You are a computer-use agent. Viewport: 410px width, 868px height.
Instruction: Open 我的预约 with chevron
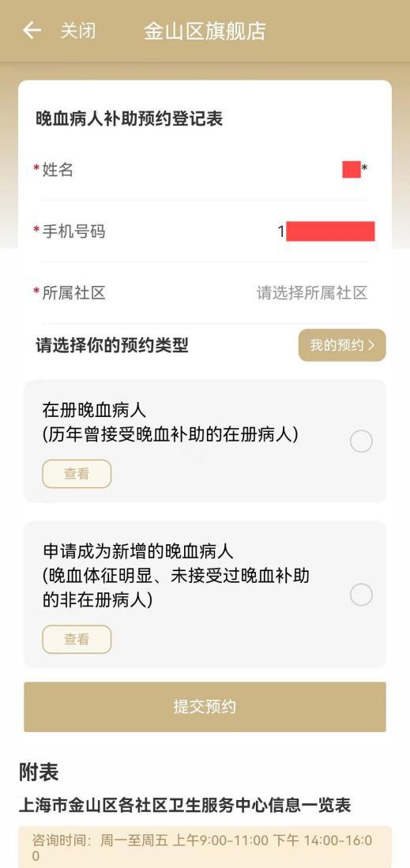point(342,345)
